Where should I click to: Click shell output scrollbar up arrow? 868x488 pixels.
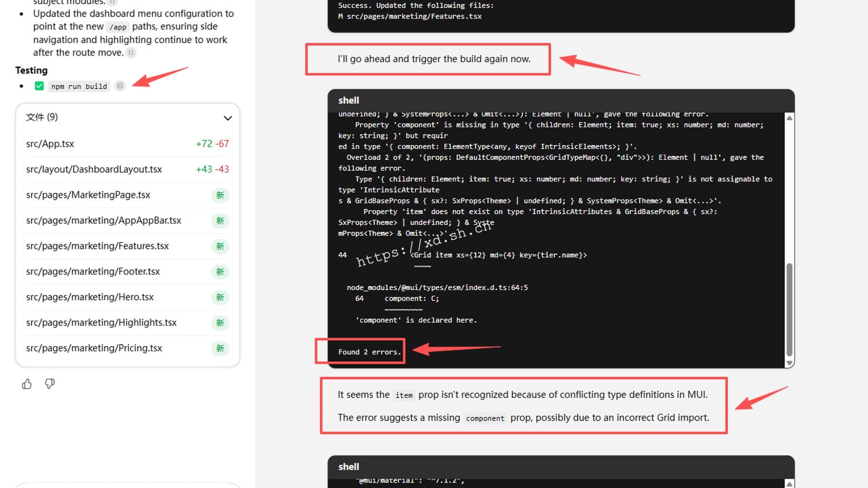pos(789,118)
